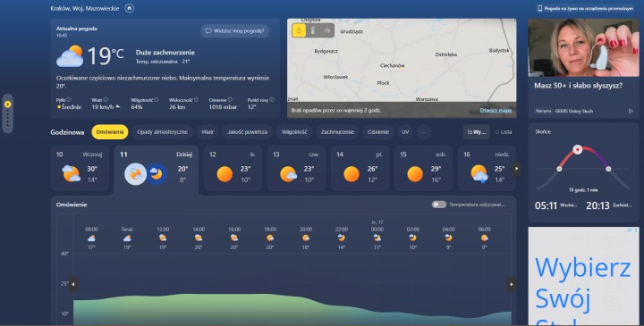Click info icon next to Punkt rosy
Viewport: 644px width, 326px height.
(272, 100)
